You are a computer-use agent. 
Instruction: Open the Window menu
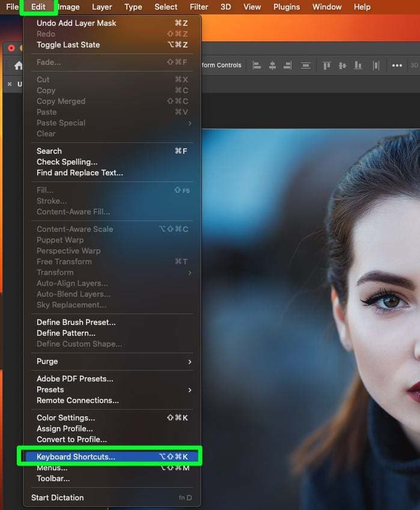pyautogui.click(x=327, y=7)
